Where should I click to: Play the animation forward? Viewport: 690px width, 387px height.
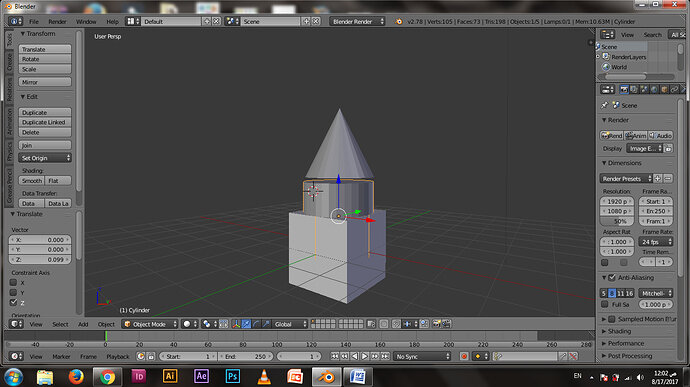pos(365,356)
